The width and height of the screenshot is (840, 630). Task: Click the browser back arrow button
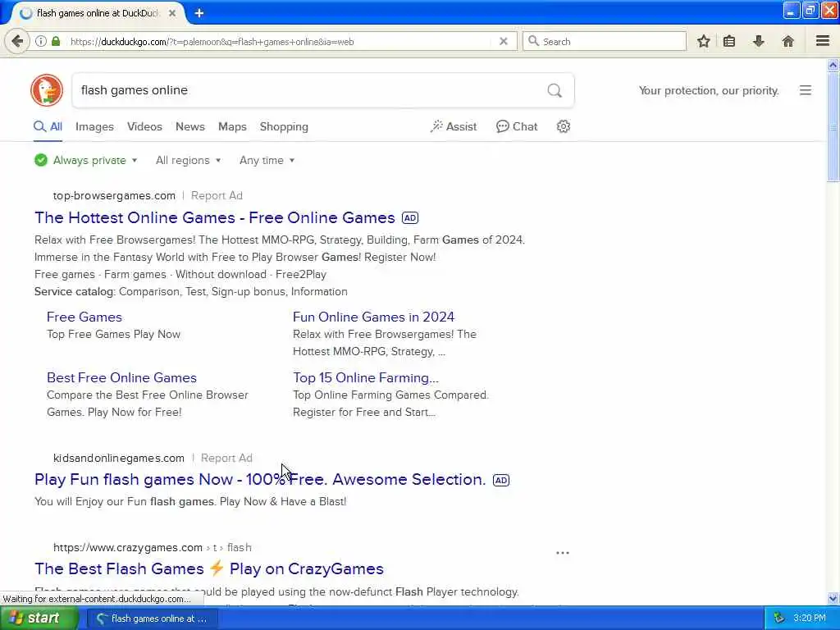[x=17, y=41]
